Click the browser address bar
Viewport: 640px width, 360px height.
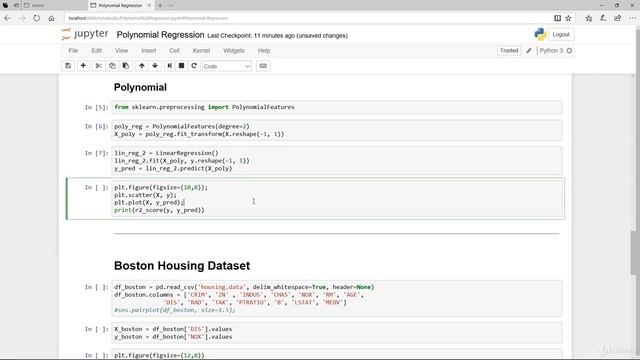pos(306,18)
